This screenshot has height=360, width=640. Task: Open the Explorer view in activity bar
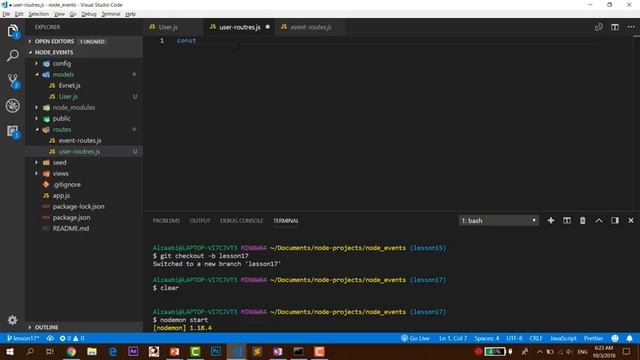(x=13, y=31)
